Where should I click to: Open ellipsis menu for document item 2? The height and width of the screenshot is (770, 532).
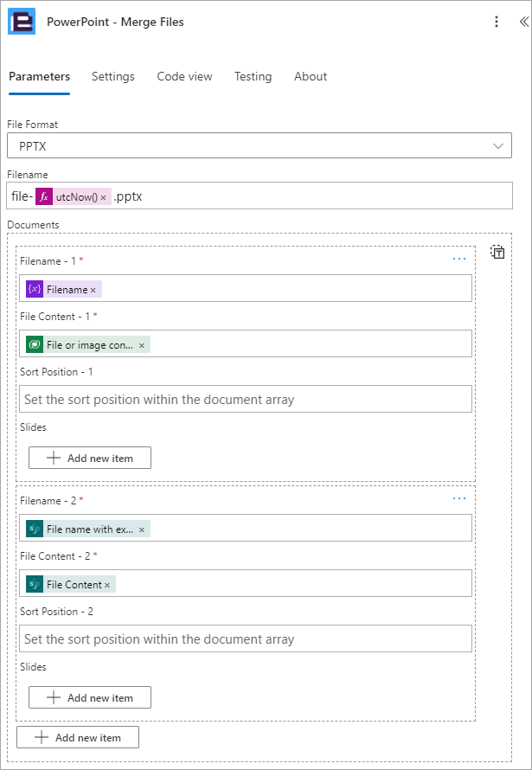click(x=458, y=498)
